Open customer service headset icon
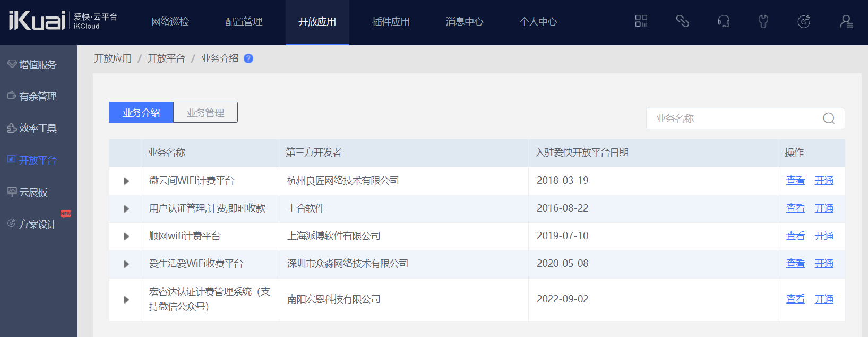868x337 pixels. (x=723, y=21)
